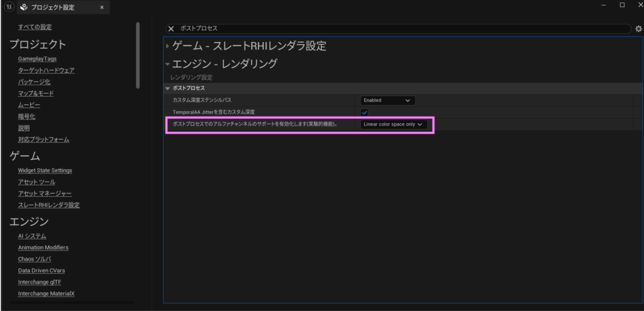Collapse エンジン - レンダリング section

(167, 64)
